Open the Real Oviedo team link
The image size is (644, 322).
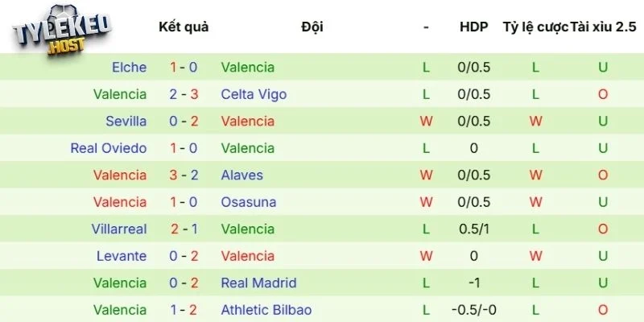point(109,148)
